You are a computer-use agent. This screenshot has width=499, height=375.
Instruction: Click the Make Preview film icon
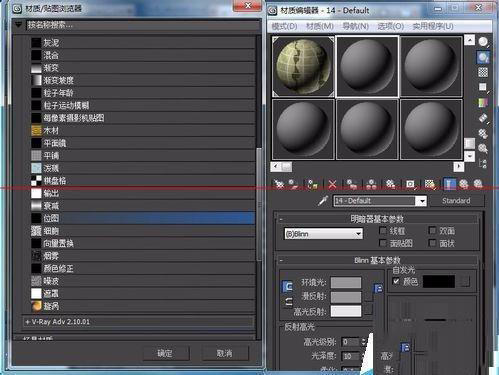click(483, 118)
